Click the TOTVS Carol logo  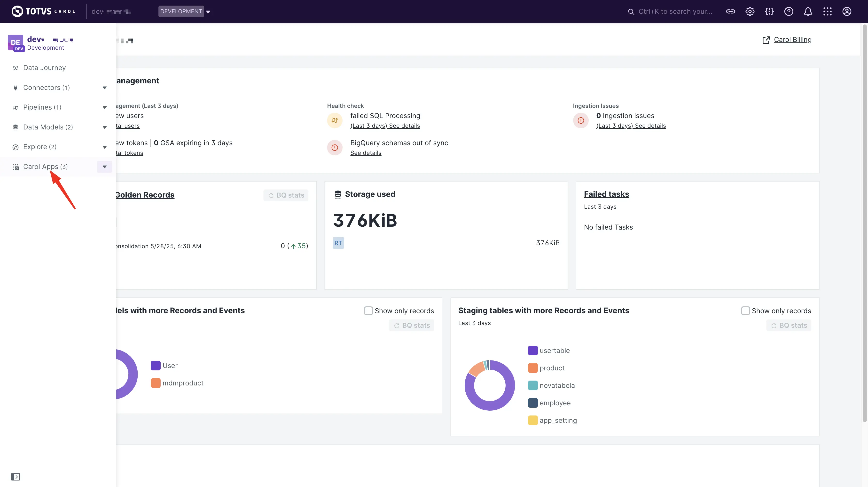point(43,11)
